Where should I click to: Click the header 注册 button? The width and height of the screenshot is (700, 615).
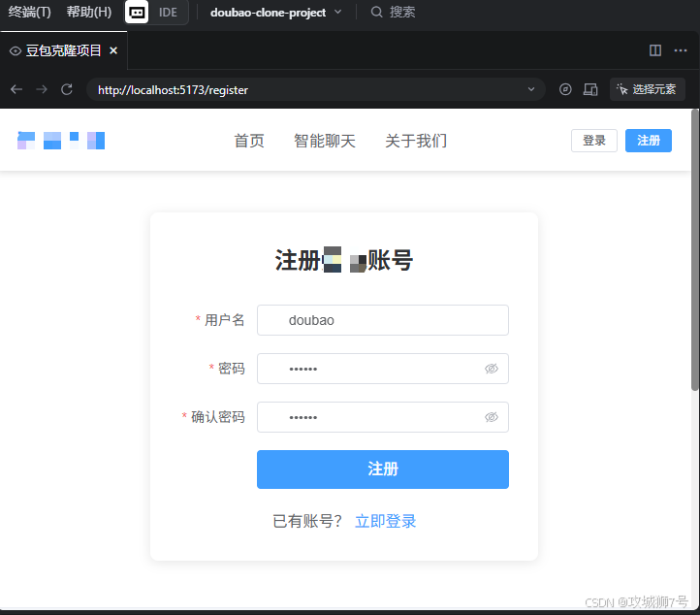pos(649,141)
